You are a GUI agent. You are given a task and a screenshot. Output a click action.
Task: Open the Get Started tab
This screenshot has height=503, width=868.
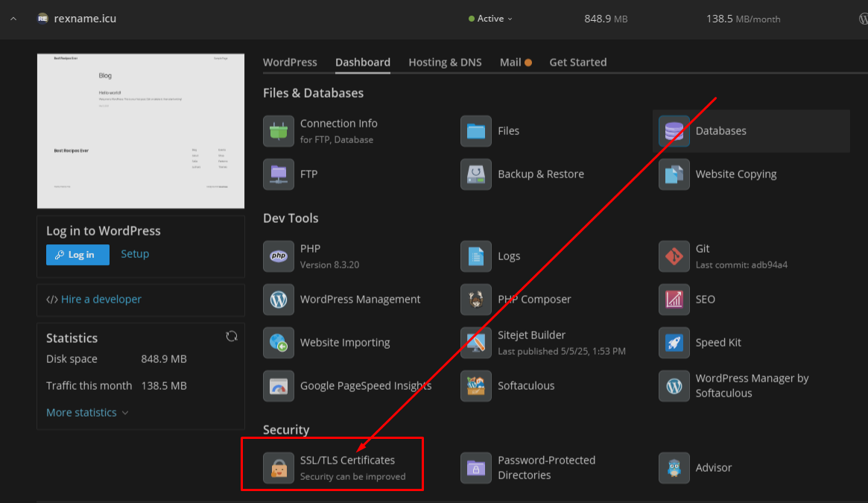[x=578, y=62]
